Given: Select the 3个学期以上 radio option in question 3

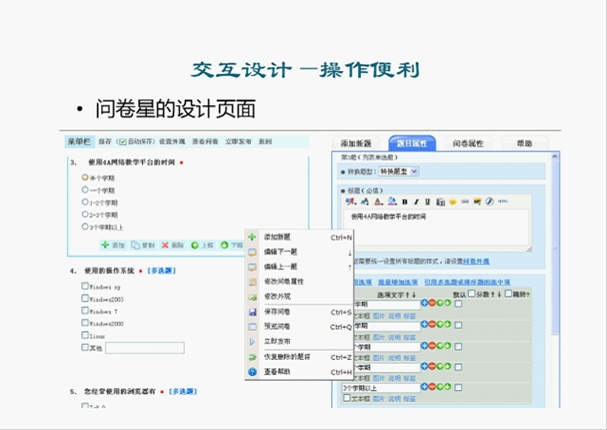Looking at the screenshot, I should point(85,226).
